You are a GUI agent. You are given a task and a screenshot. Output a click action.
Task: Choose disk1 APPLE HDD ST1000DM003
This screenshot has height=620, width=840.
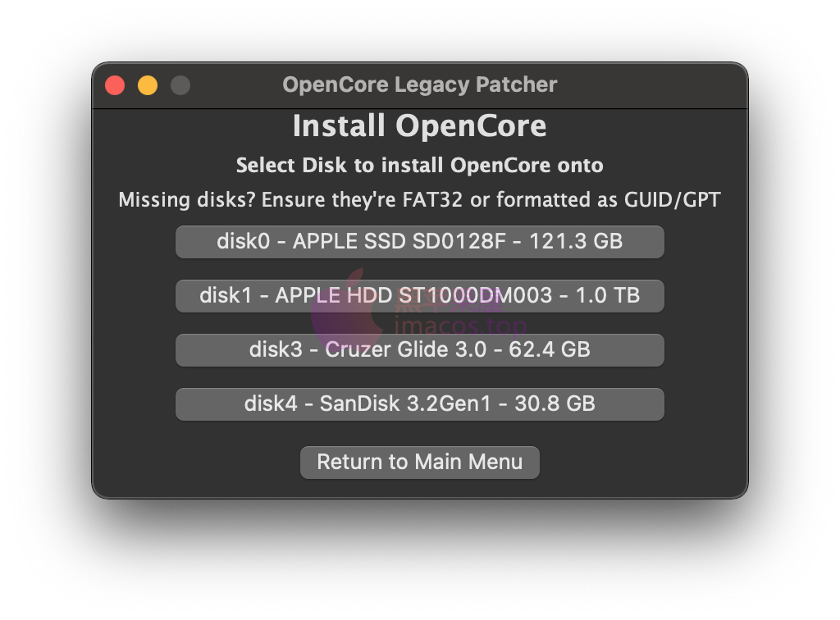click(419, 296)
